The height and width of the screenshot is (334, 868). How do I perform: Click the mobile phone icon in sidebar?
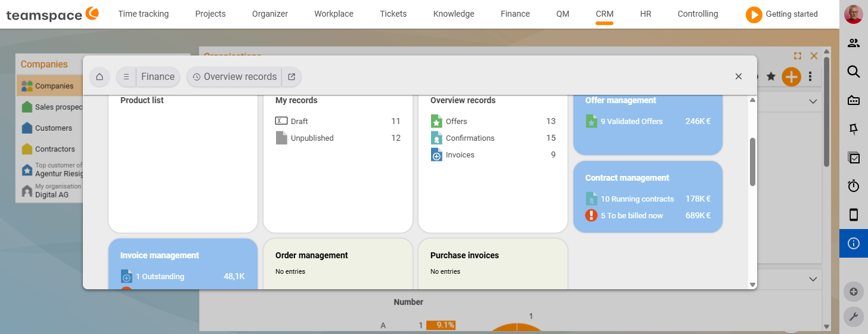point(854,215)
